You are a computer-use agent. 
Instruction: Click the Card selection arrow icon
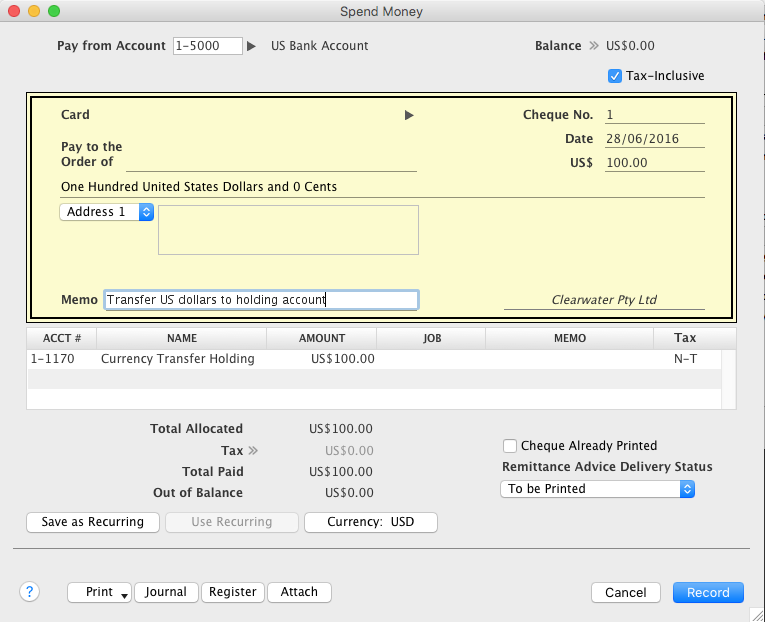tap(408, 116)
